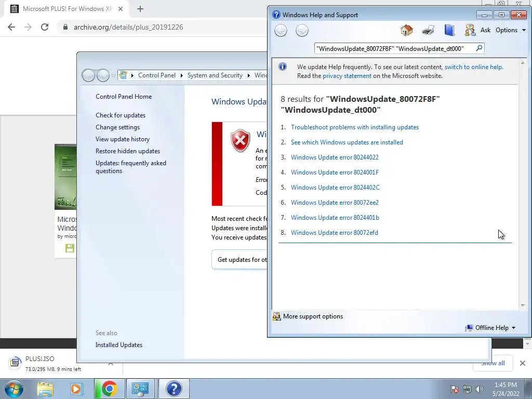
Task: Open the volume speaker icon in tray
Action: coord(480,389)
